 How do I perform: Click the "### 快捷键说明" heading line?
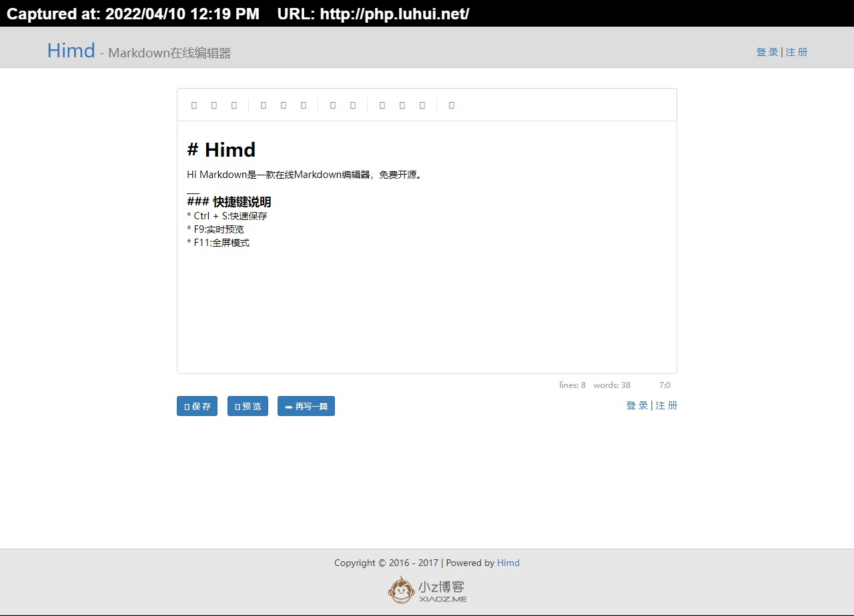(229, 202)
